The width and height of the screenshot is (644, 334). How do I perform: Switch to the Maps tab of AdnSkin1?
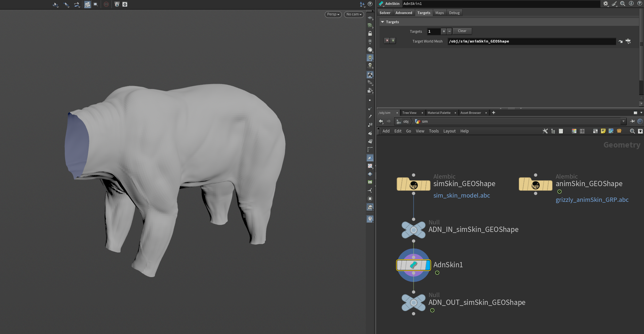coord(439,13)
